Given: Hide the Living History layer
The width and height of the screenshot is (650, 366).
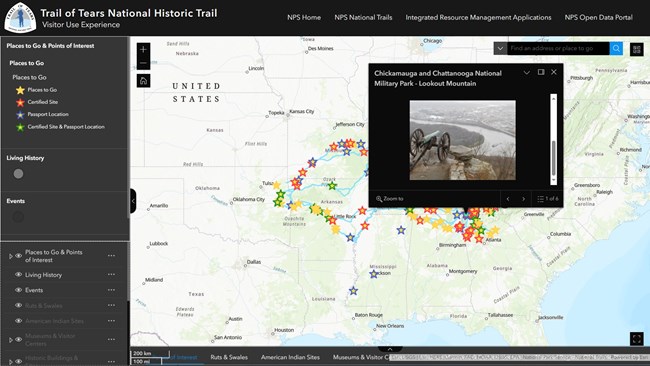Looking at the screenshot, I should pyautogui.click(x=18, y=274).
